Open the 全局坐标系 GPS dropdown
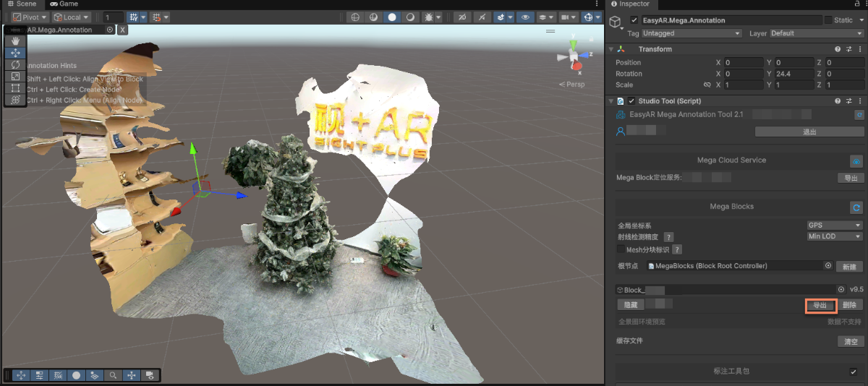 pyautogui.click(x=835, y=226)
